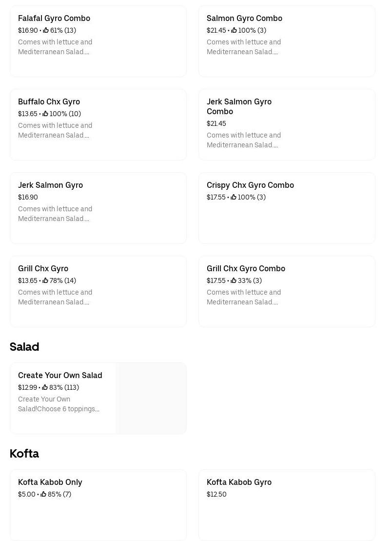
Task: Click thumbs-up icon on Crispy Chx Gyro Combo
Action: 234,197
